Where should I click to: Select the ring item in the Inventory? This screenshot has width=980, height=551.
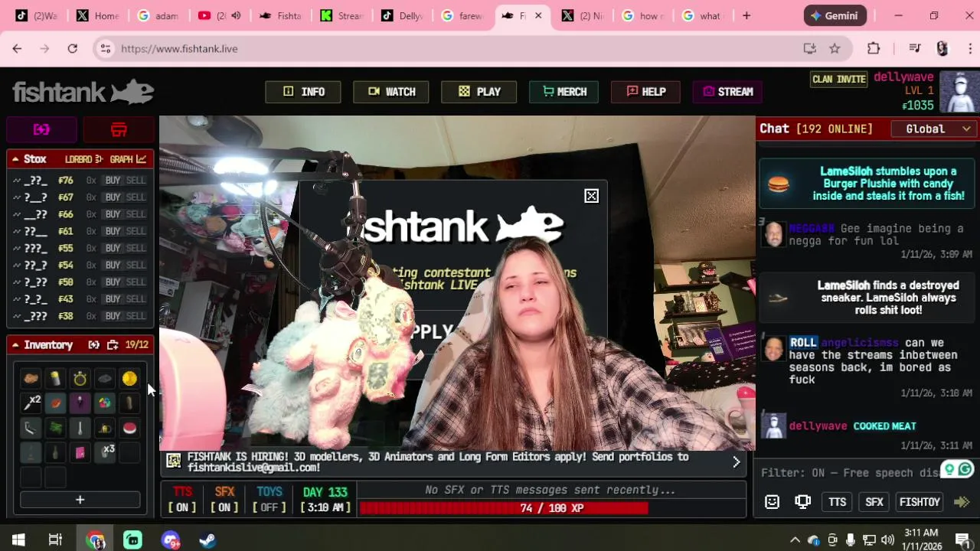tap(80, 378)
